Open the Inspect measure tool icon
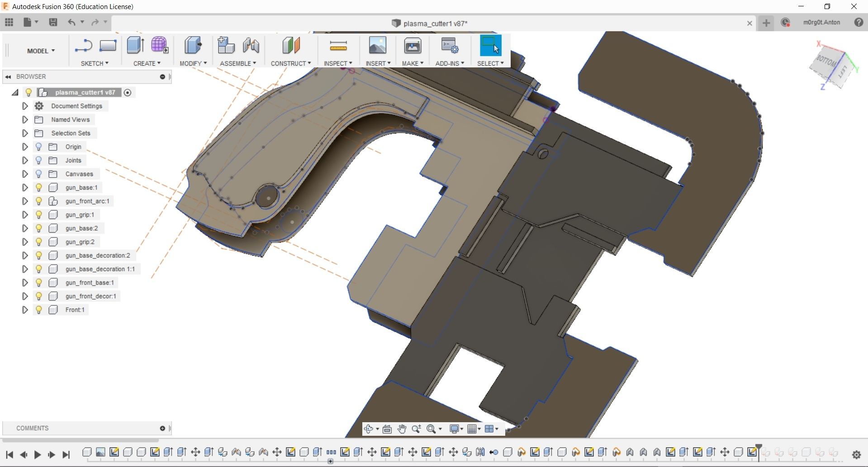The image size is (868, 467). [338, 45]
